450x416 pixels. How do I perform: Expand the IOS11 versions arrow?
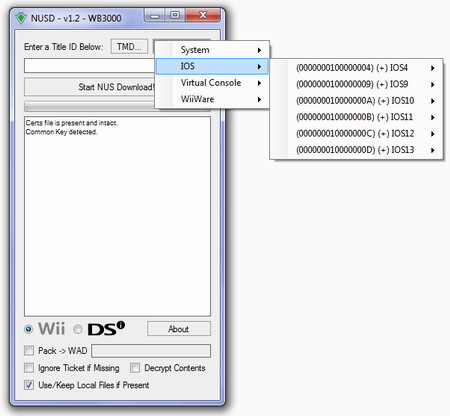433,117
